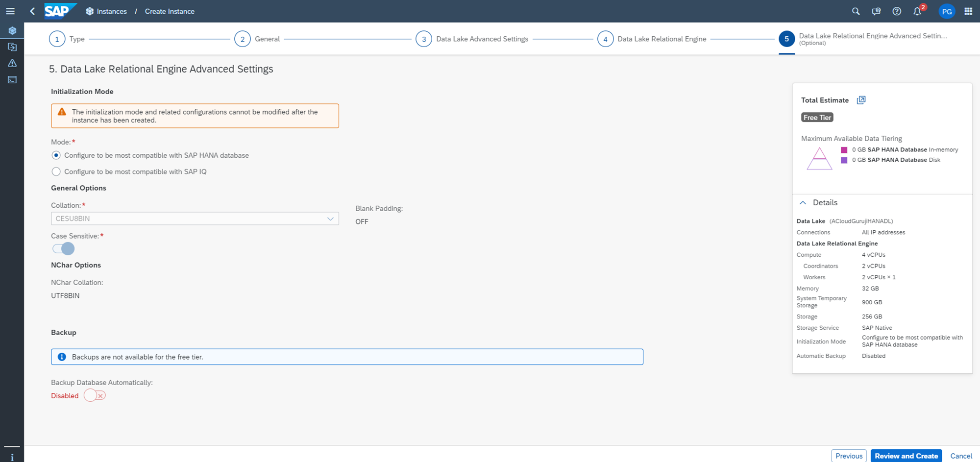The height and width of the screenshot is (462, 980).
Task: Go to step 4 Data Lake Relational Engine
Action: (605, 39)
